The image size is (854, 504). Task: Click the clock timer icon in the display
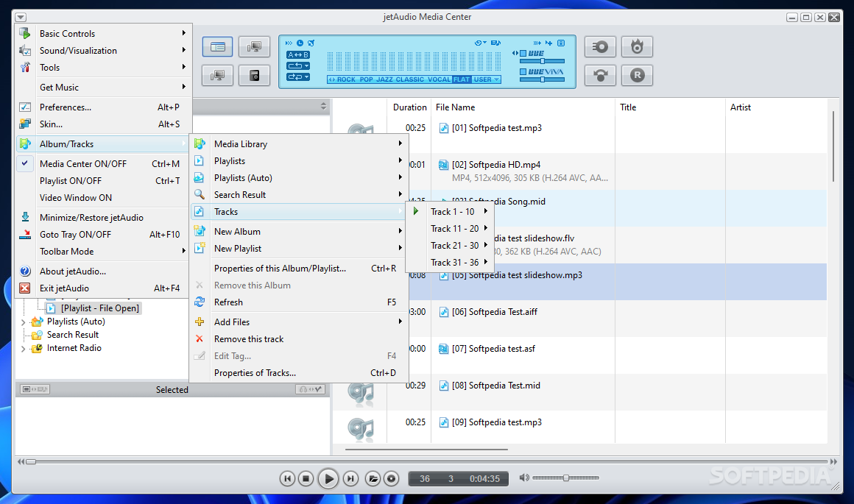[300, 43]
